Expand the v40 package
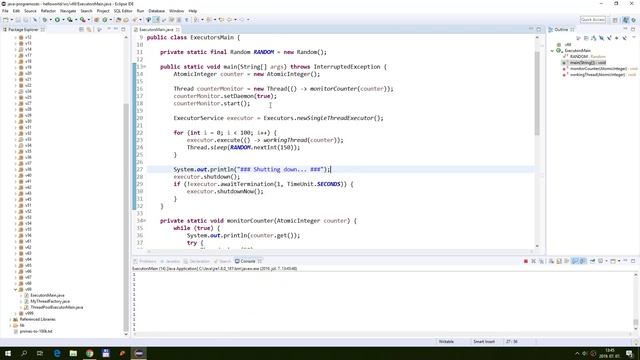The width and height of the screenshot is (640, 360). tap(16, 176)
